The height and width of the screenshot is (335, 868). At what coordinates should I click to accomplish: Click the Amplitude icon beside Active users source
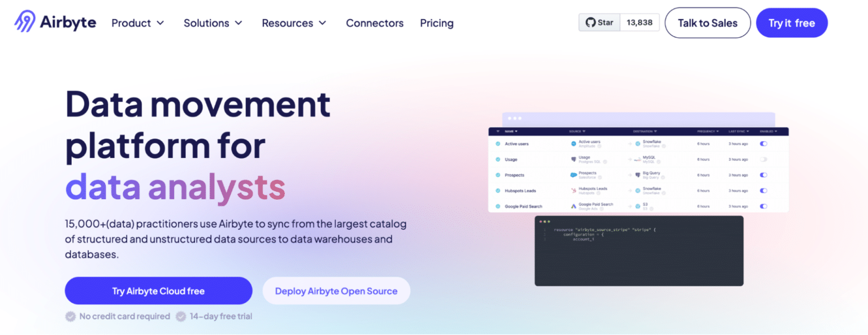573,144
